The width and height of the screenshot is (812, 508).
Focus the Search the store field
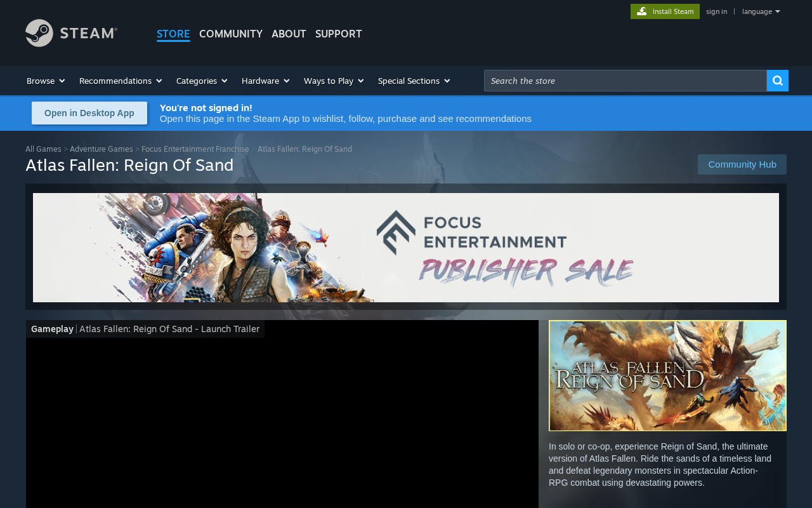click(x=625, y=81)
